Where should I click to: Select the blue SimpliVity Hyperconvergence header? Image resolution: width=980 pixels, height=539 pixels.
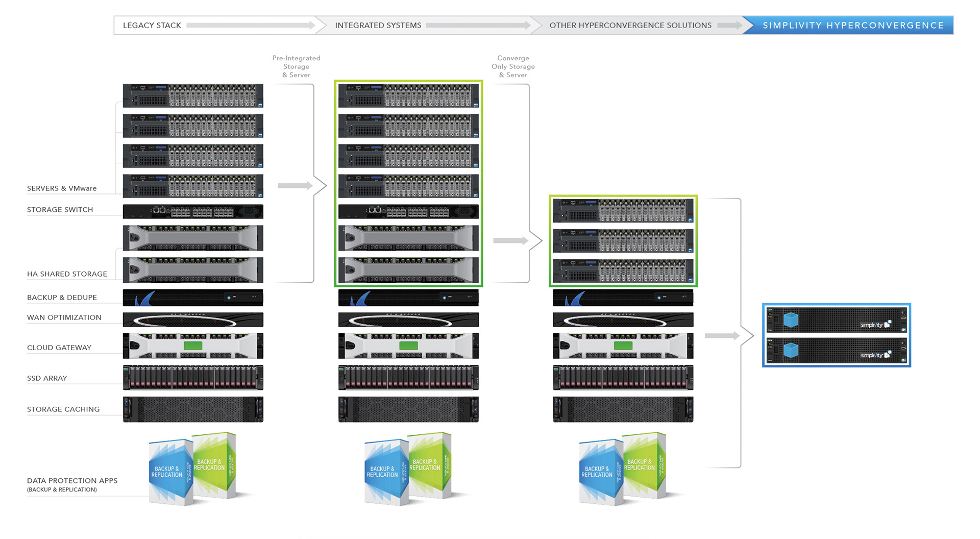point(853,26)
